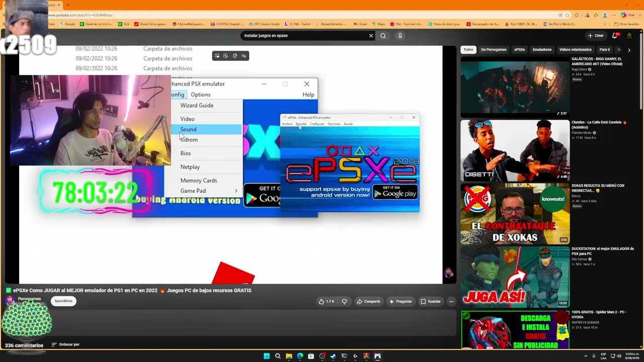Click the Pernogames channel name

coord(30,299)
